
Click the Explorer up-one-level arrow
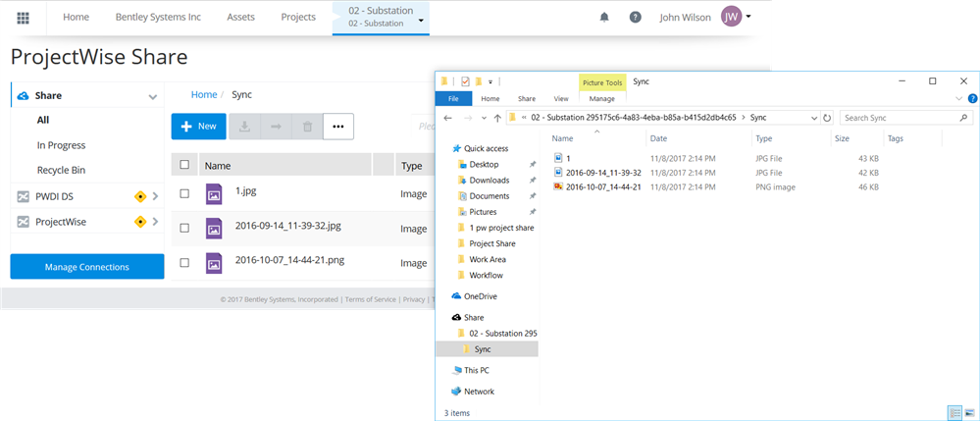click(497, 118)
